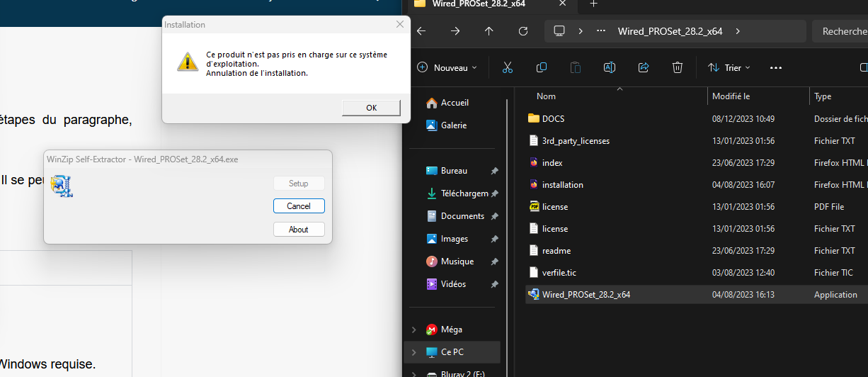This screenshot has width=868, height=377.
Task: Open Images in quick access
Action: (x=455, y=239)
